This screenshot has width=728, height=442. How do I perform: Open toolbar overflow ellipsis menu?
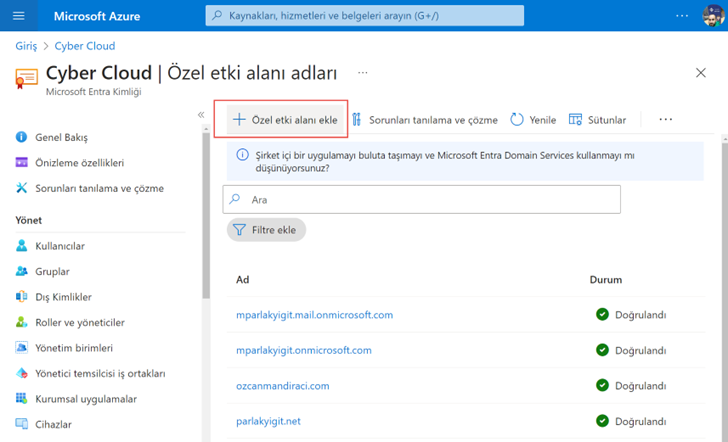click(x=665, y=120)
